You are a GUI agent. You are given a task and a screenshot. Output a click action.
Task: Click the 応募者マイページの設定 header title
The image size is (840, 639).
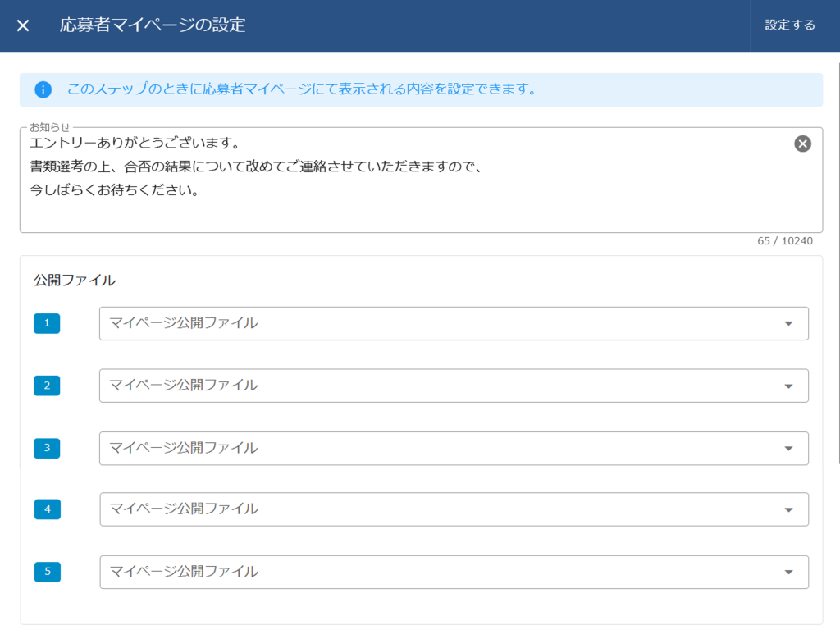(x=153, y=25)
